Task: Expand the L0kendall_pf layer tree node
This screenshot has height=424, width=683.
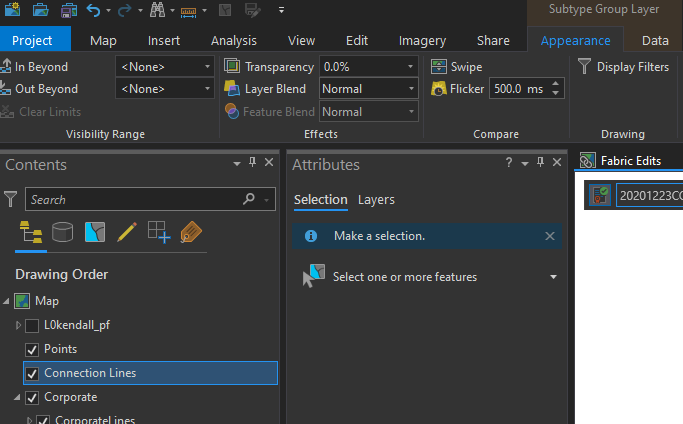Action: [x=18, y=325]
